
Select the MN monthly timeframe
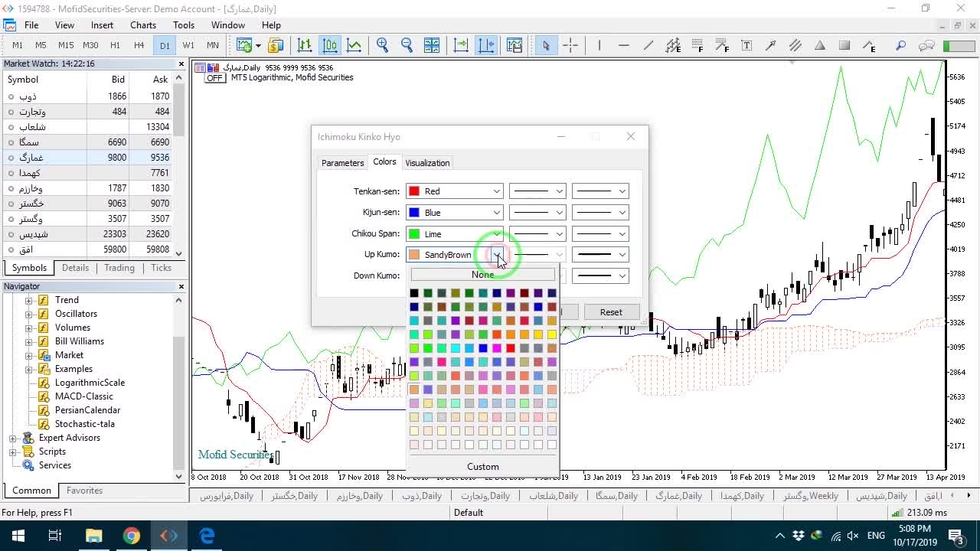pyautogui.click(x=213, y=46)
